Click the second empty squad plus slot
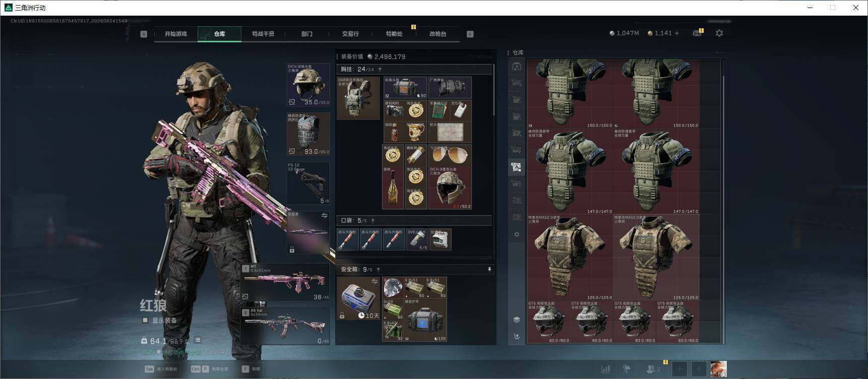 click(x=699, y=369)
